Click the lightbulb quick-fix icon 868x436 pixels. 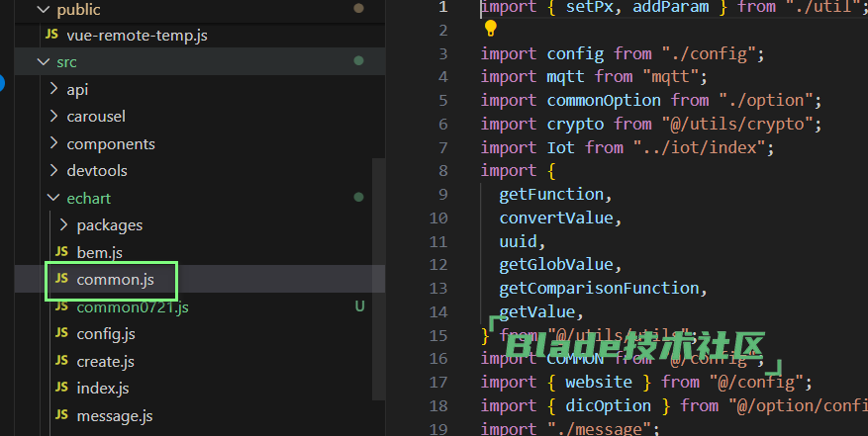pyautogui.click(x=489, y=28)
